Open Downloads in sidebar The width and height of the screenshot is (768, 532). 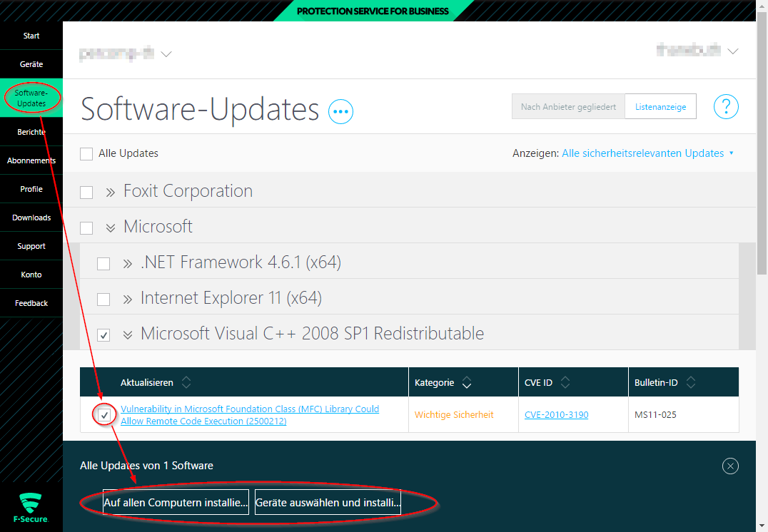pos(31,218)
